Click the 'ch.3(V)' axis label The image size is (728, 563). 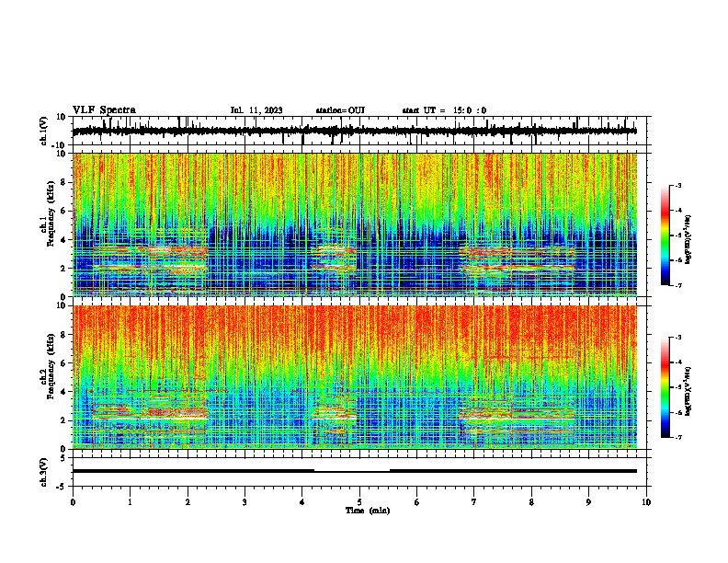(x=44, y=473)
